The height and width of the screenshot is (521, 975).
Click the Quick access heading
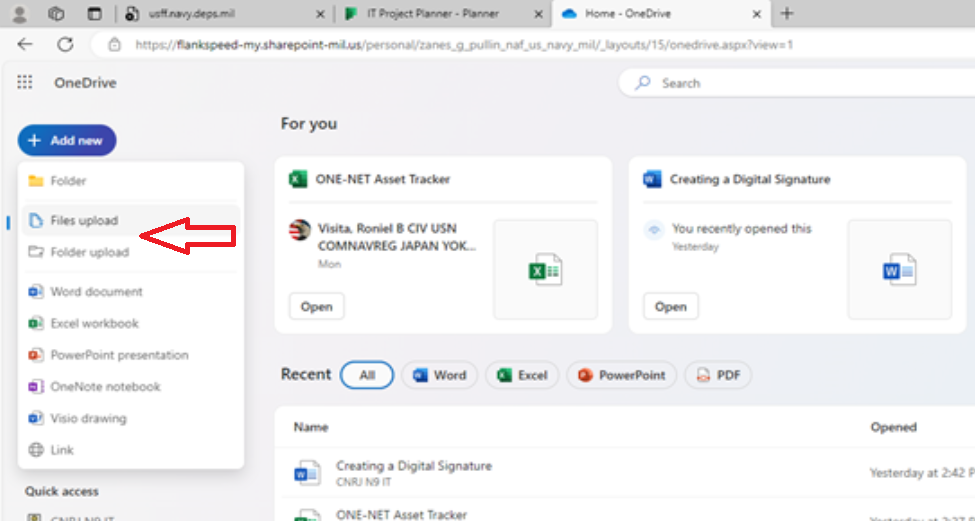point(62,491)
